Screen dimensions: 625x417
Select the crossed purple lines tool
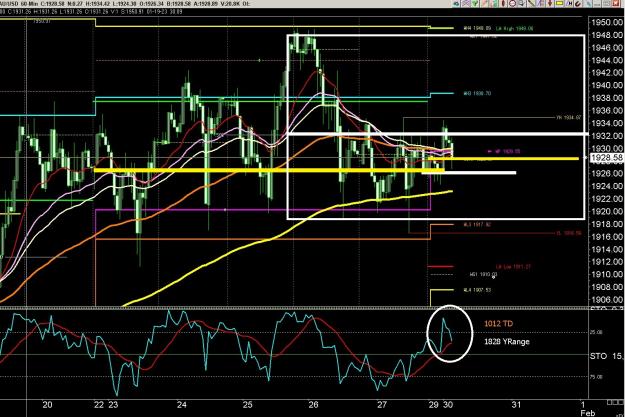click(x=466, y=4)
